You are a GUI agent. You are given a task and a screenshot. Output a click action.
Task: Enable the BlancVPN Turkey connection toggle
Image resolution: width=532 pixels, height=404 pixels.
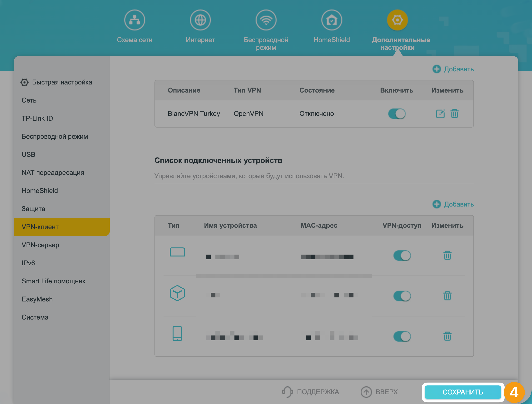pyautogui.click(x=397, y=113)
